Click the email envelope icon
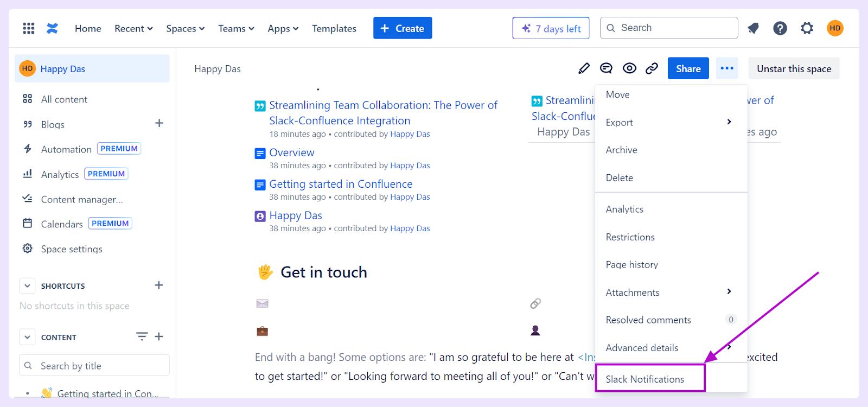The image size is (868, 407). [263, 303]
